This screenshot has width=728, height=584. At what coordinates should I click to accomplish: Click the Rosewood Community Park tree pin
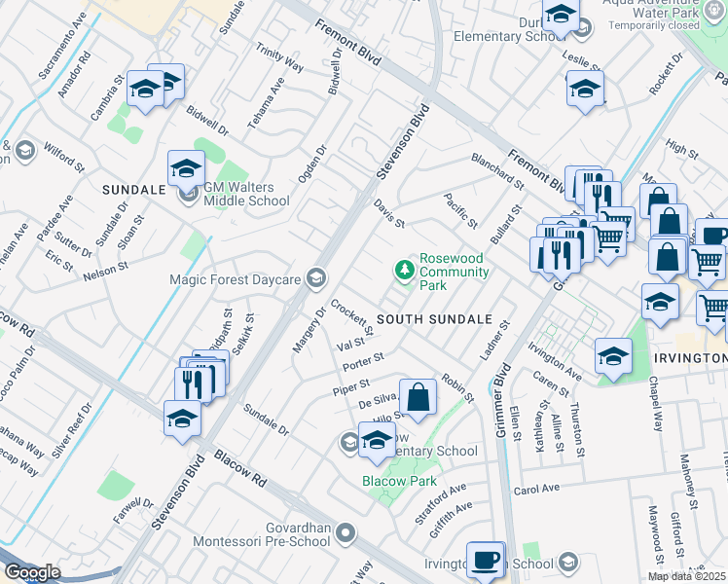click(x=405, y=271)
